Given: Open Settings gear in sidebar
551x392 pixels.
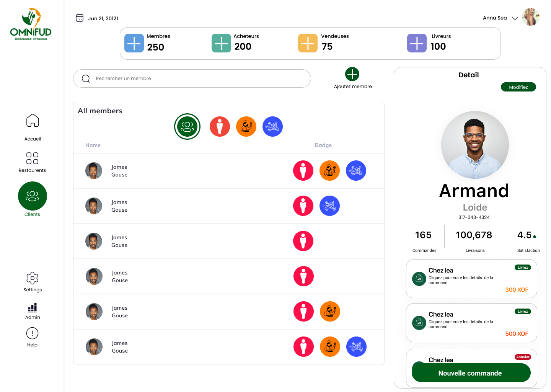Looking at the screenshot, I should [33, 278].
